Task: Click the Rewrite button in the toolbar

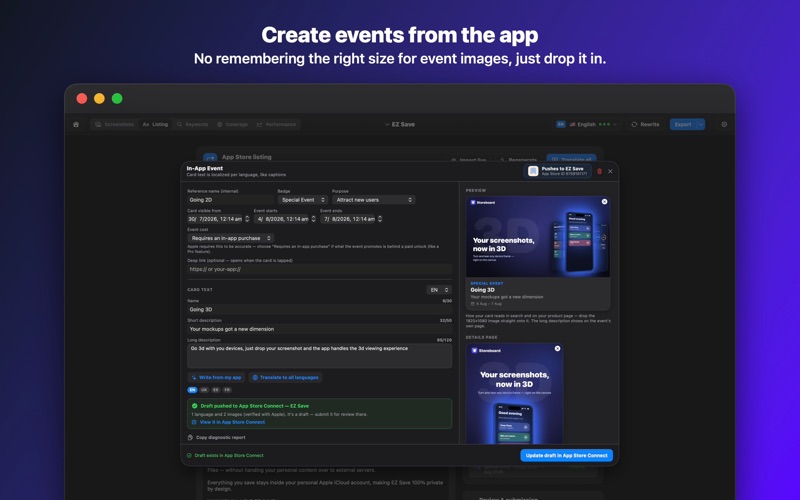Action: [645, 124]
